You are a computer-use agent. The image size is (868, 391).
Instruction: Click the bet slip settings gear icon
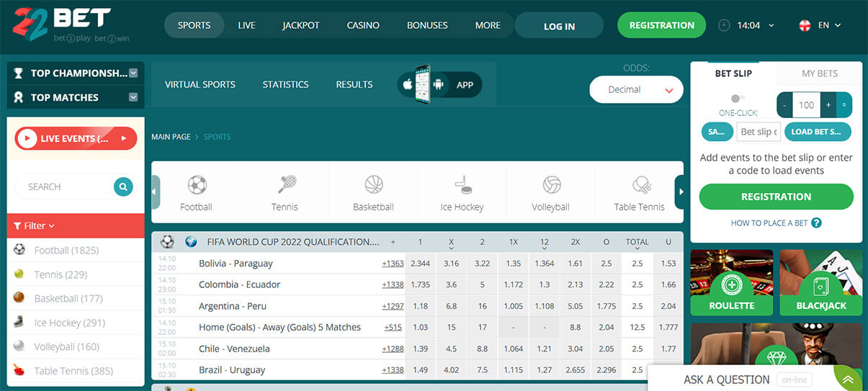[844, 105]
